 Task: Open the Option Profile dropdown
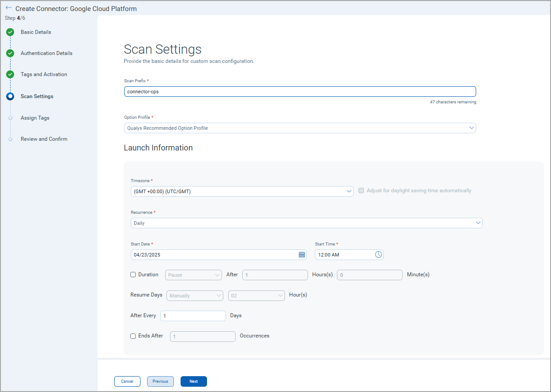point(300,128)
